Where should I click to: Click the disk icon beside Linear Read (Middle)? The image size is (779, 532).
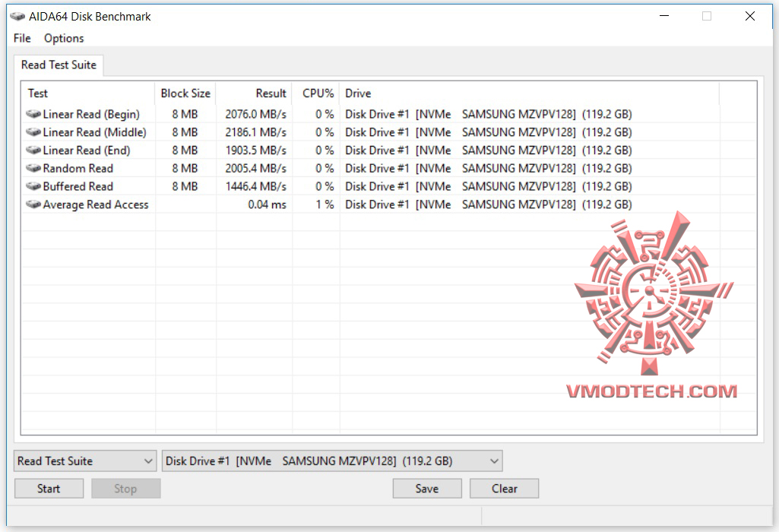point(33,132)
